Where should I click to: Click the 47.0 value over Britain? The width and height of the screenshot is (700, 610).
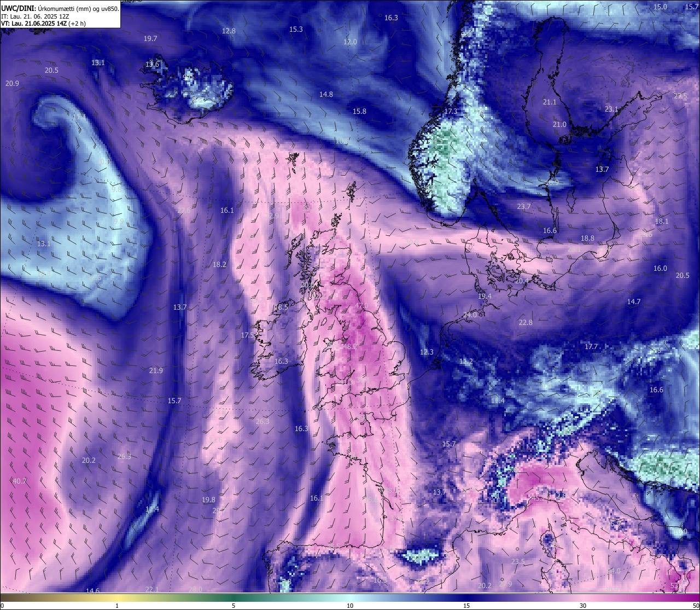pyautogui.click(x=361, y=306)
